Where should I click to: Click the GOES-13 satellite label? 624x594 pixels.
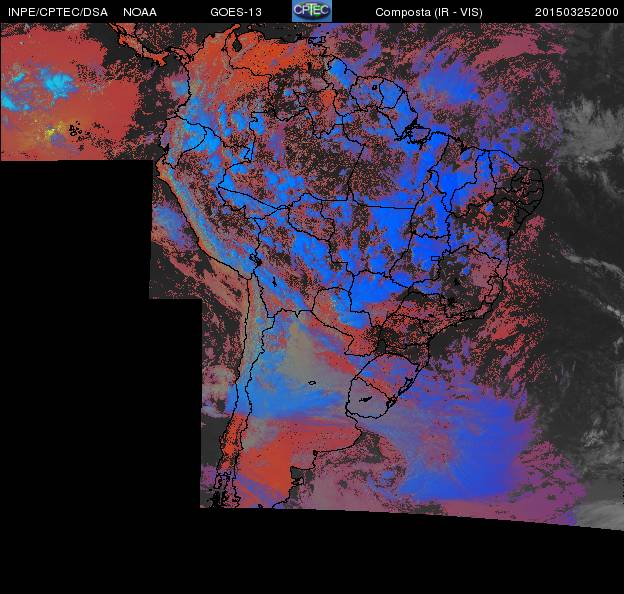click(236, 12)
